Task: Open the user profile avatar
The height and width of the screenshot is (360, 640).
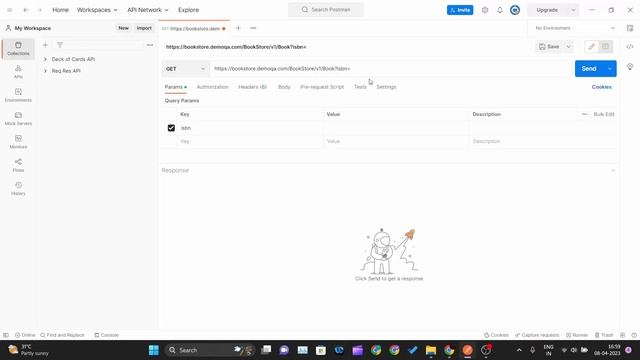Action: (515, 10)
